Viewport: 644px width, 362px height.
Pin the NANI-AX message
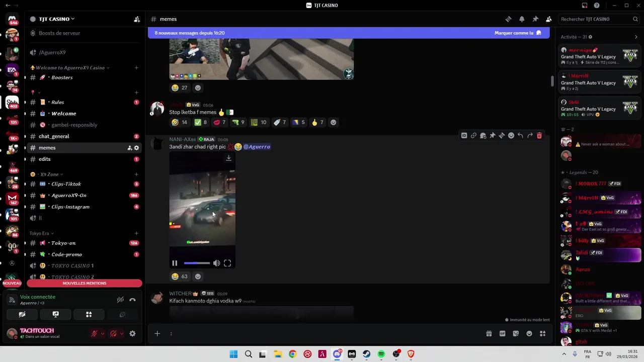(493, 136)
